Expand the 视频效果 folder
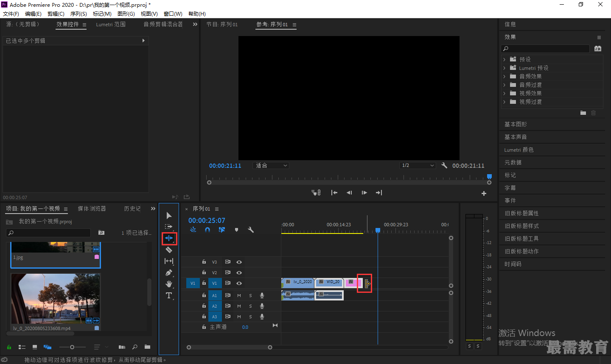The width and height of the screenshot is (611, 364). pyautogui.click(x=504, y=93)
